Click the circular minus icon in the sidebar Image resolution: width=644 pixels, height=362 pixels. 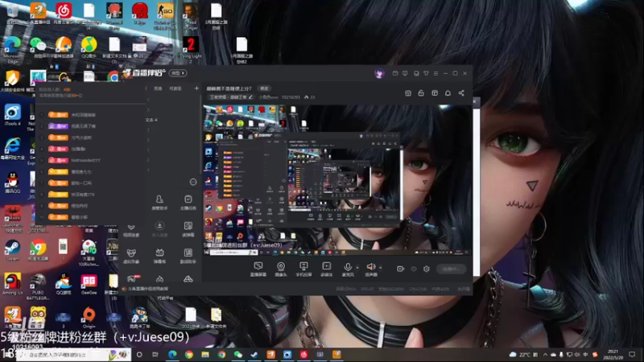pos(193,182)
